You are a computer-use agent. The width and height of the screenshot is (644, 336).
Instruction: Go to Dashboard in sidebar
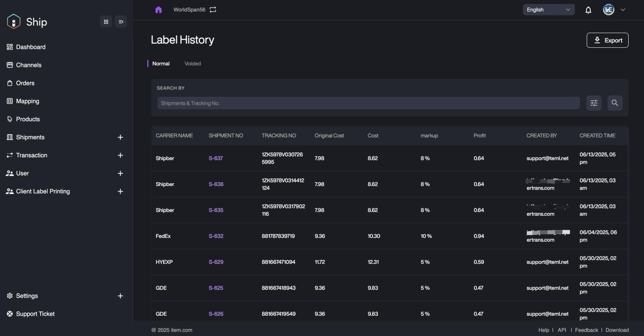[x=30, y=47]
